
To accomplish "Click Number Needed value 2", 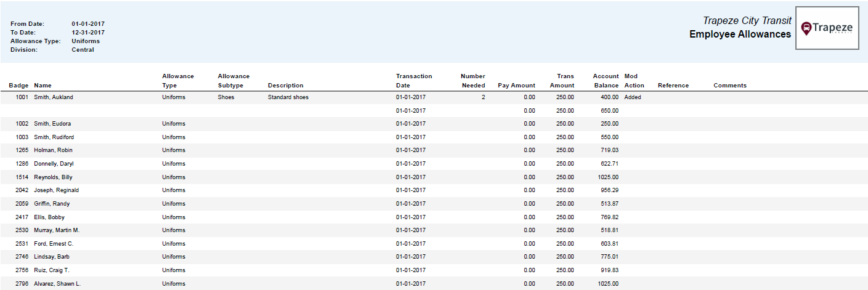I will click(483, 97).
